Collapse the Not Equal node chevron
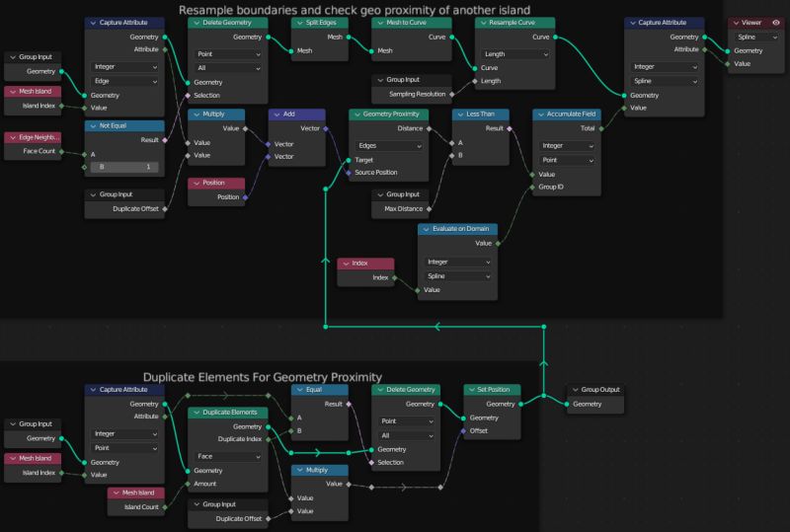 point(93,126)
